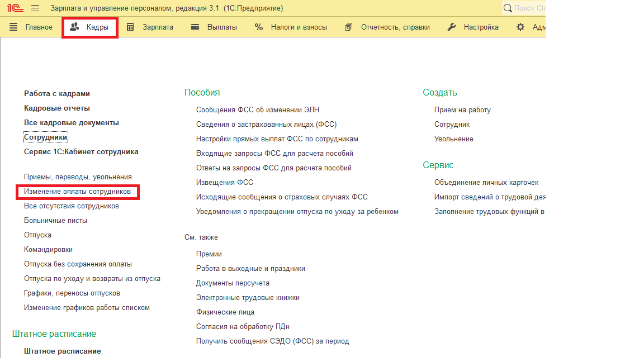
Task: Open Объединение личных карточек
Action: pos(486,182)
